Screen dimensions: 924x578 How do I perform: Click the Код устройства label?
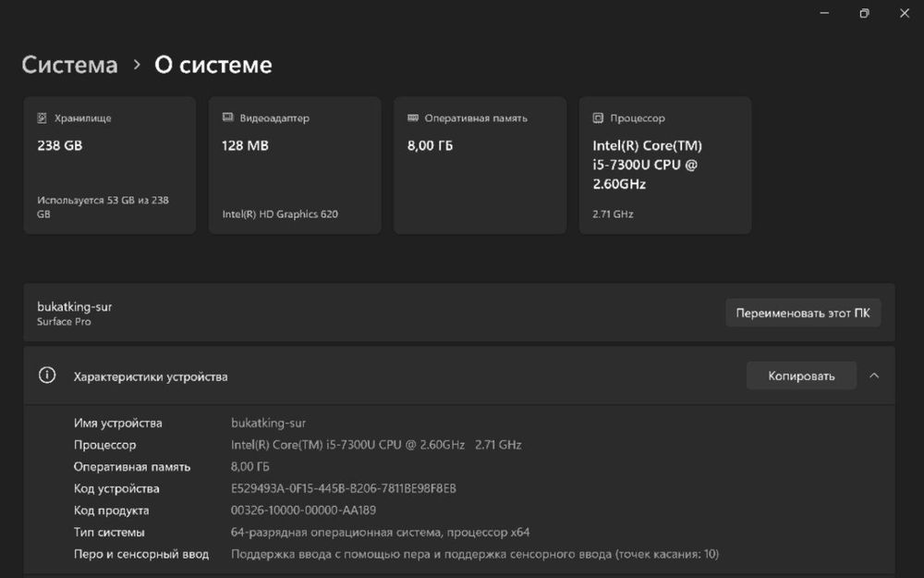[116, 488]
